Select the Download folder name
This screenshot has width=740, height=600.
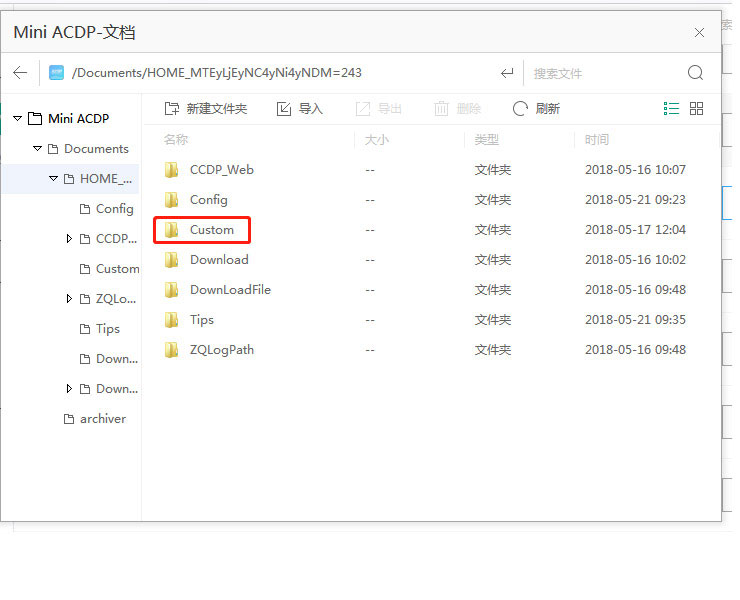click(x=219, y=260)
